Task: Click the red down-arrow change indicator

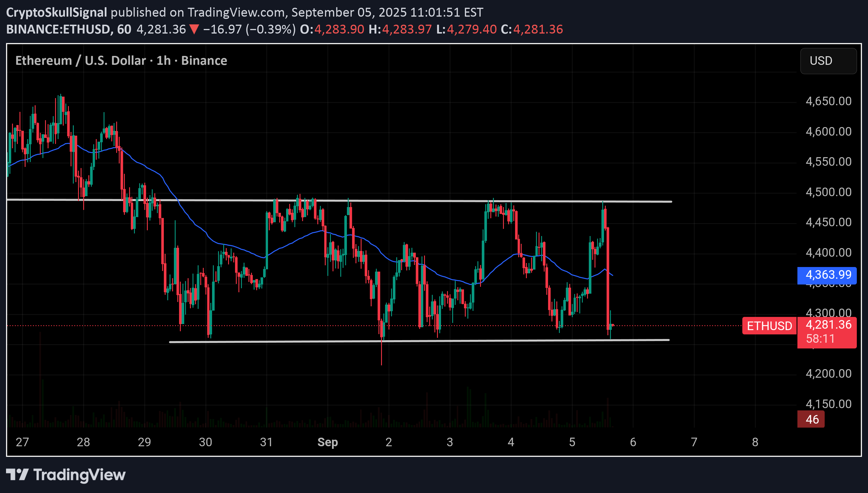Action: 194,30
